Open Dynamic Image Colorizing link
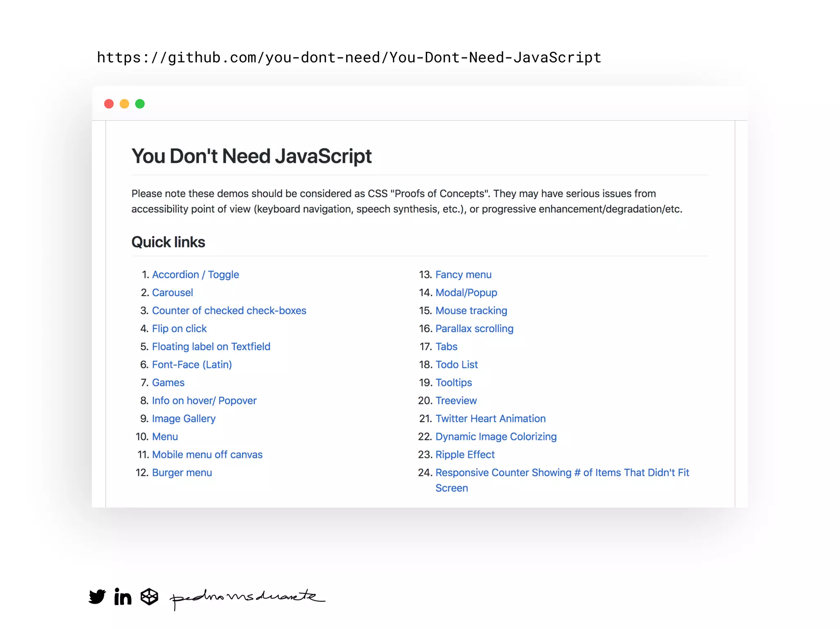The height and width of the screenshot is (630, 840). pyautogui.click(x=496, y=437)
